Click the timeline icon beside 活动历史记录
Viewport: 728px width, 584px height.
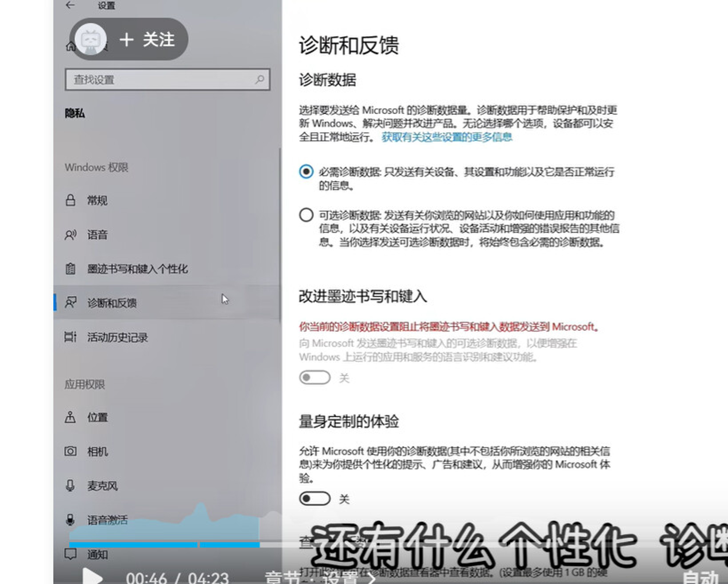coord(70,337)
